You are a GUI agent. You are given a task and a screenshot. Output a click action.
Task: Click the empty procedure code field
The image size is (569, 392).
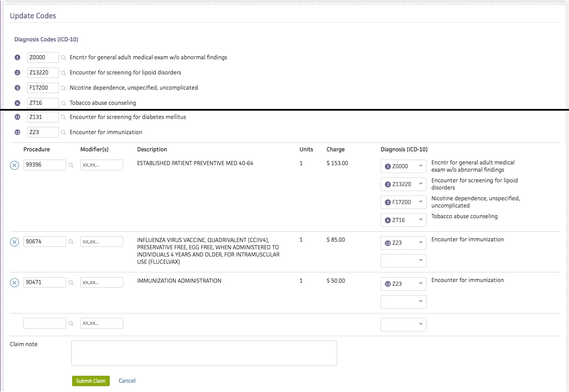45,323
